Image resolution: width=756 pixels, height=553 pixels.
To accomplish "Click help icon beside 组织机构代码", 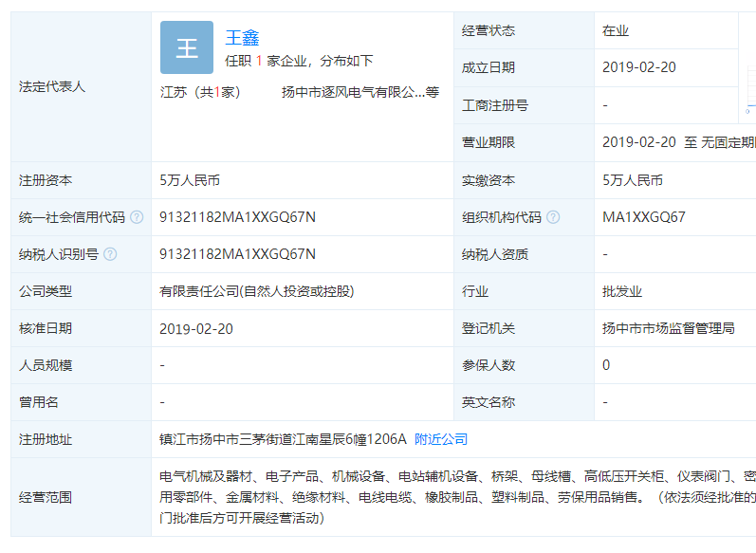I will click(x=553, y=217).
